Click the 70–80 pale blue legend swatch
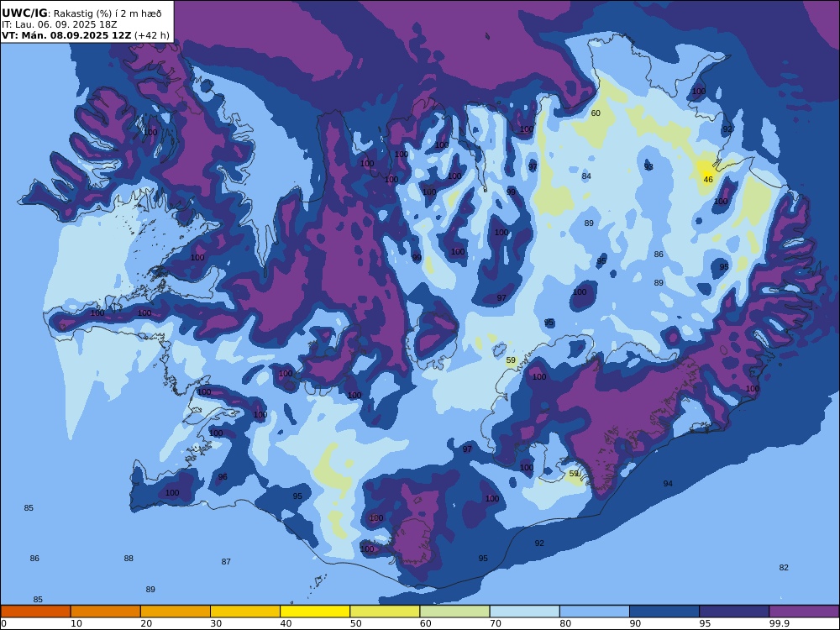This screenshot has width=840, height=630. coord(525,612)
